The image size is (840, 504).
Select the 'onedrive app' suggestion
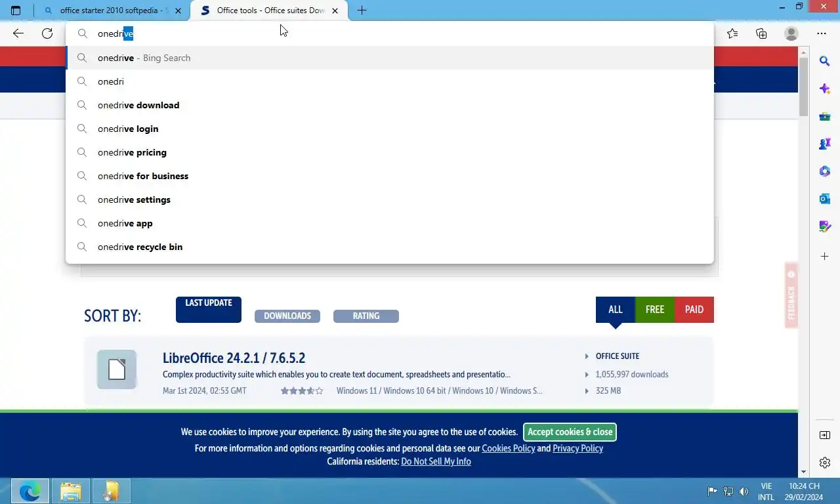[x=390, y=223]
